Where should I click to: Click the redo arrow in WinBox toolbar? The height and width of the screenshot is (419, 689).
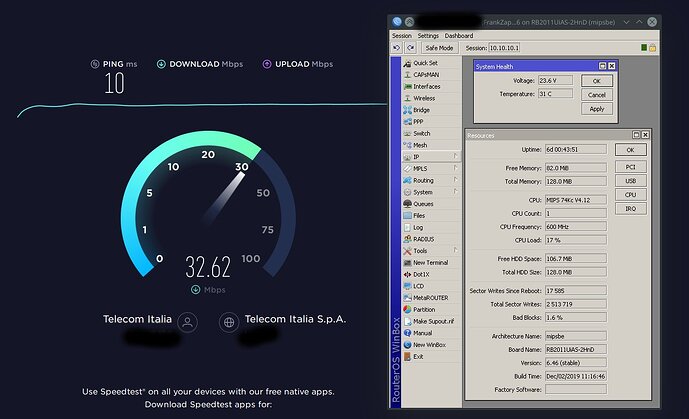410,48
